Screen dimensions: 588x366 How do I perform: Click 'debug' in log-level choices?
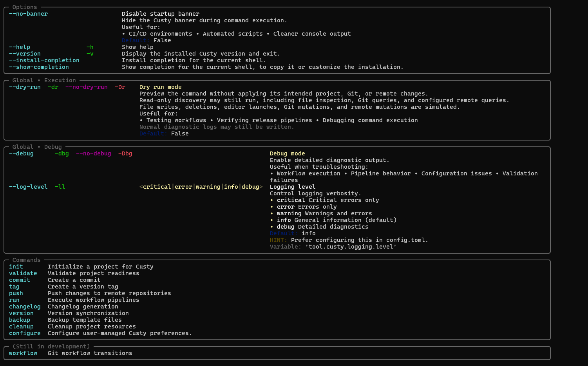point(250,187)
